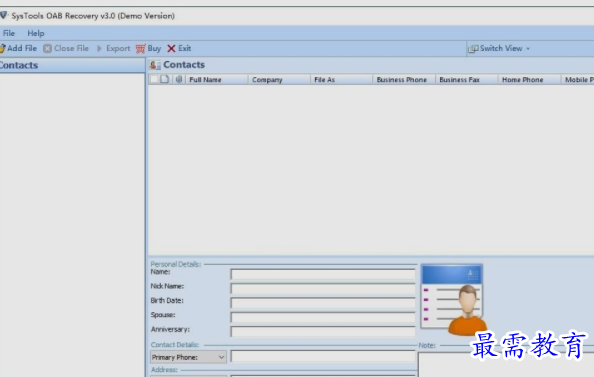Click the Anniversary input field
The image size is (594, 377).
click(323, 332)
